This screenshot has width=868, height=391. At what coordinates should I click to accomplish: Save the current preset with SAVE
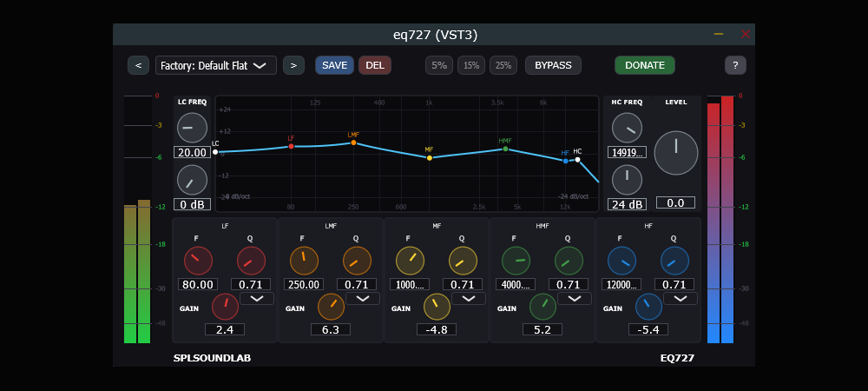click(335, 65)
